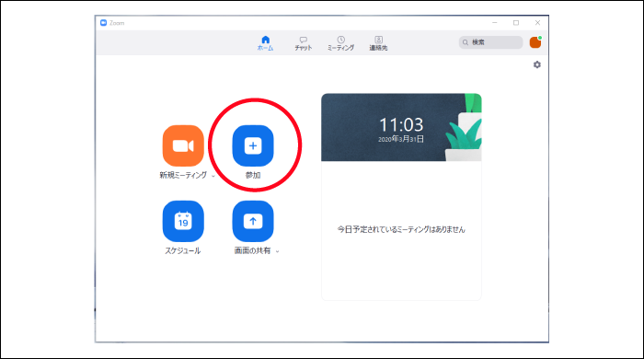Click the スケジュール label text
644x359 pixels.
tap(183, 251)
